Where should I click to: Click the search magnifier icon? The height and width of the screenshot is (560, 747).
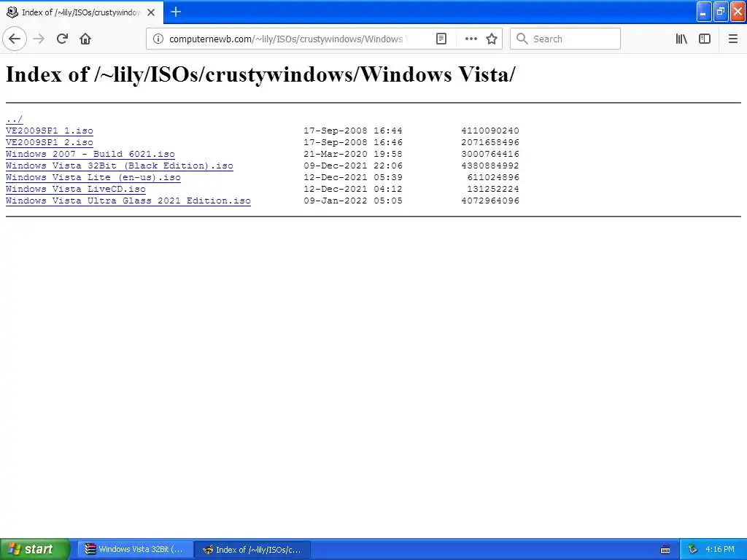pyautogui.click(x=522, y=39)
